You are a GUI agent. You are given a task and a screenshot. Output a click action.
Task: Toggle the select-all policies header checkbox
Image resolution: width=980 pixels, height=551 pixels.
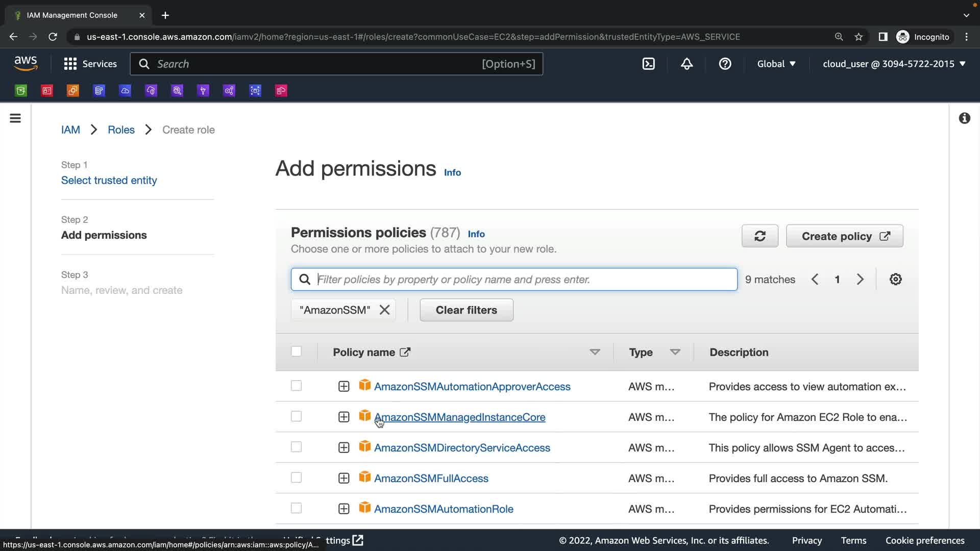pyautogui.click(x=296, y=352)
